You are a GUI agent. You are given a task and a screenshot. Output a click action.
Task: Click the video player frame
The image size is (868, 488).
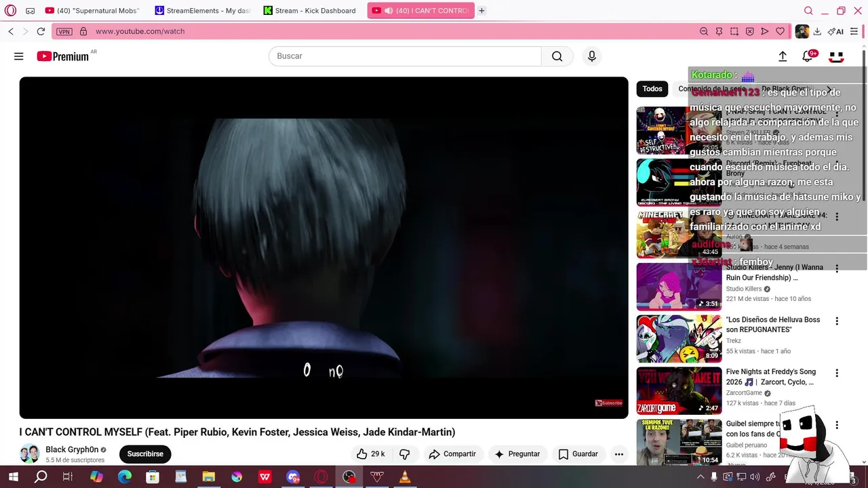coord(323,247)
